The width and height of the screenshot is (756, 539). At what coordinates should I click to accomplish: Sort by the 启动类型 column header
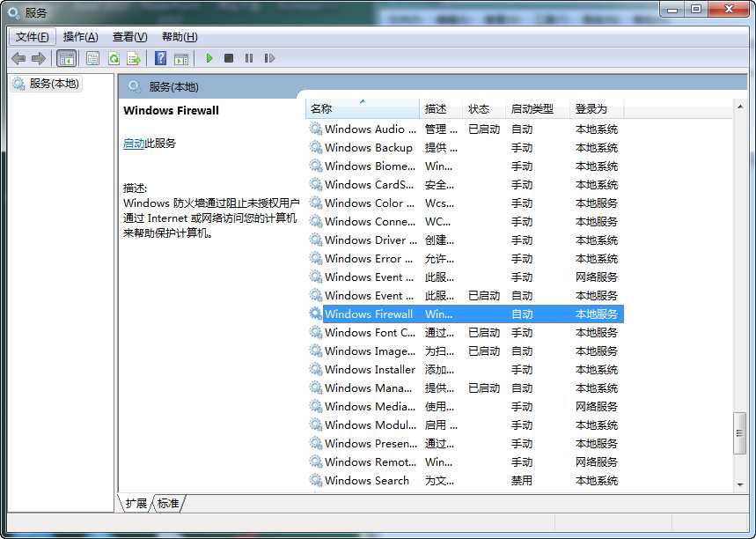[538, 108]
